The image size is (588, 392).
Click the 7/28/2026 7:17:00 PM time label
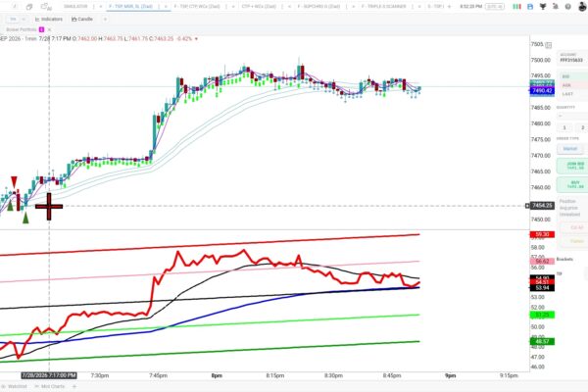[x=49, y=375]
